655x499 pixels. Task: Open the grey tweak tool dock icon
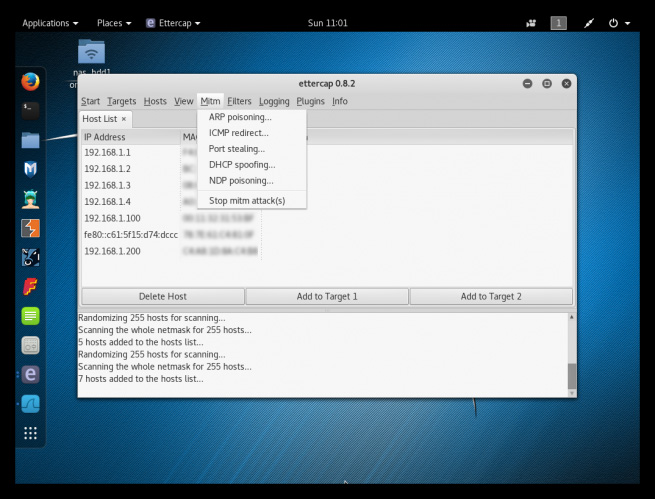[x=30, y=345]
